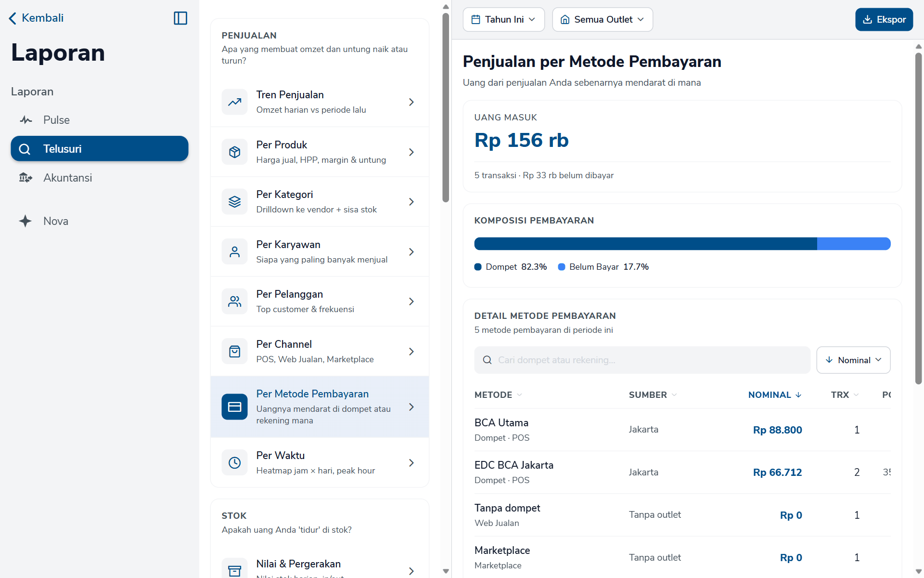Toggle the sidebar collapse panel icon

[x=180, y=18]
